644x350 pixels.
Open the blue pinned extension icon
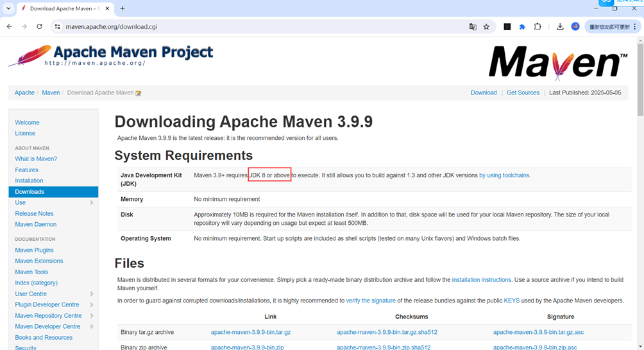[522, 27]
